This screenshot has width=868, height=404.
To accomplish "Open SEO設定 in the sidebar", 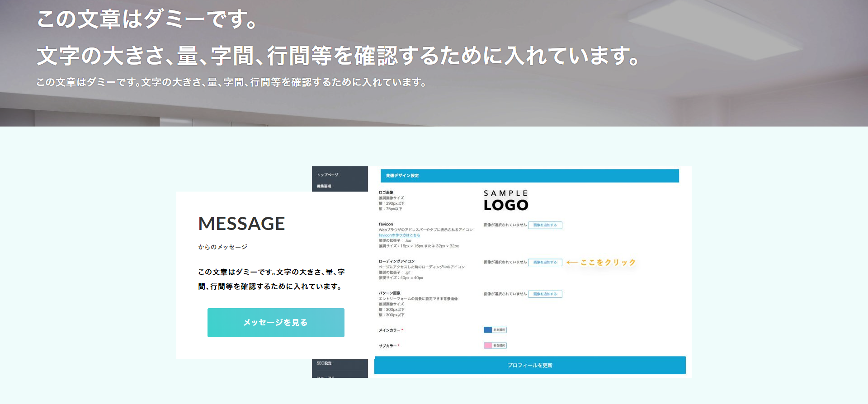I will tap(324, 363).
